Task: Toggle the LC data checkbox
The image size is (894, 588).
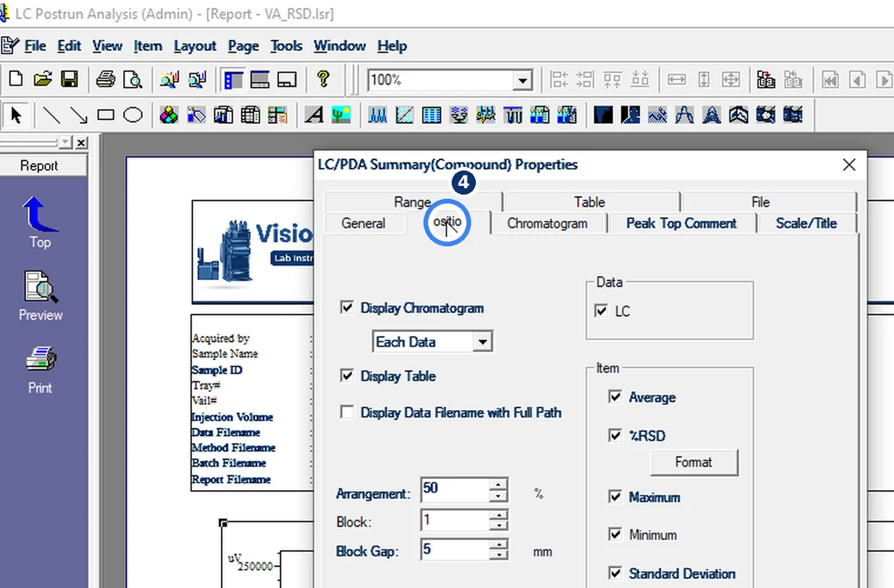Action: (x=601, y=311)
